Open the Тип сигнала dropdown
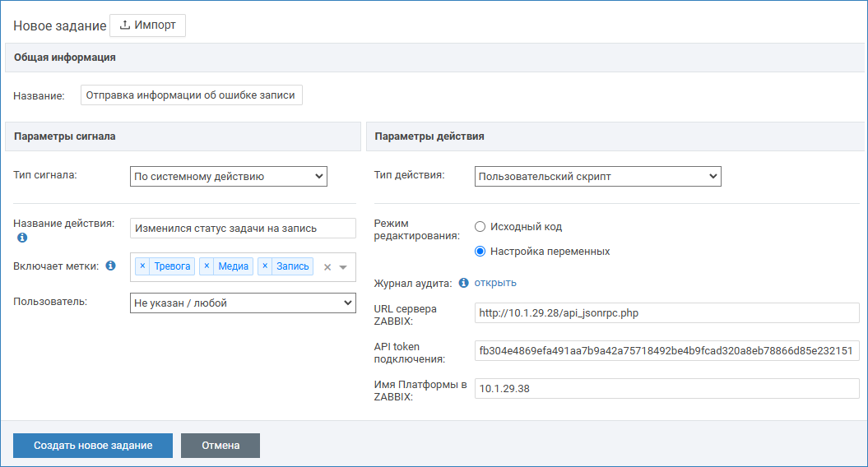This screenshot has width=868, height=467. tap(228, 176)
